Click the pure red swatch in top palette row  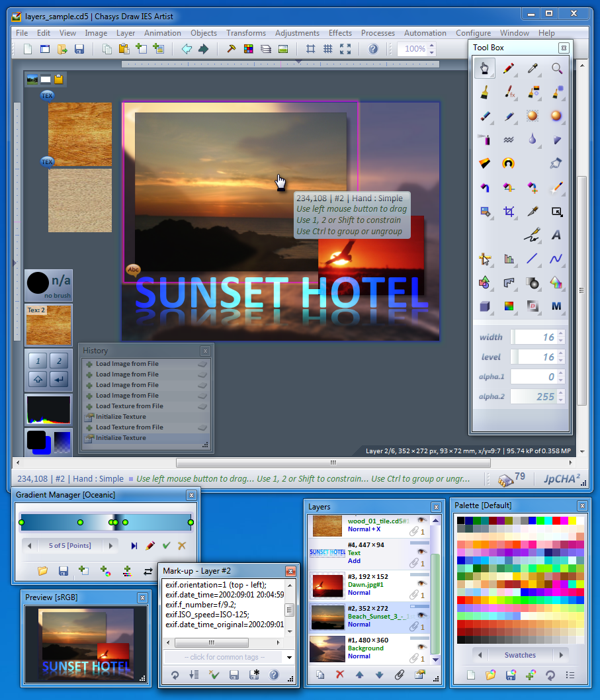pyautogui.click(x=556, y=521)
